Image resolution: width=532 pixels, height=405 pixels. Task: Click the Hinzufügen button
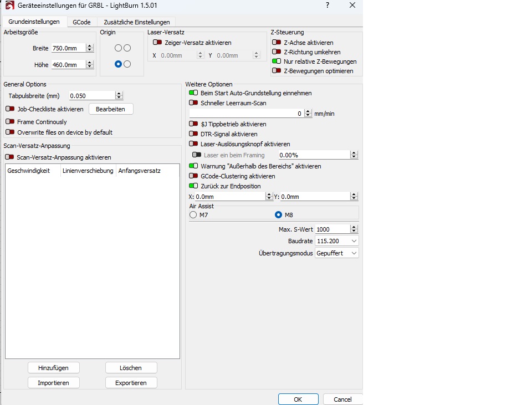point(54,368)
